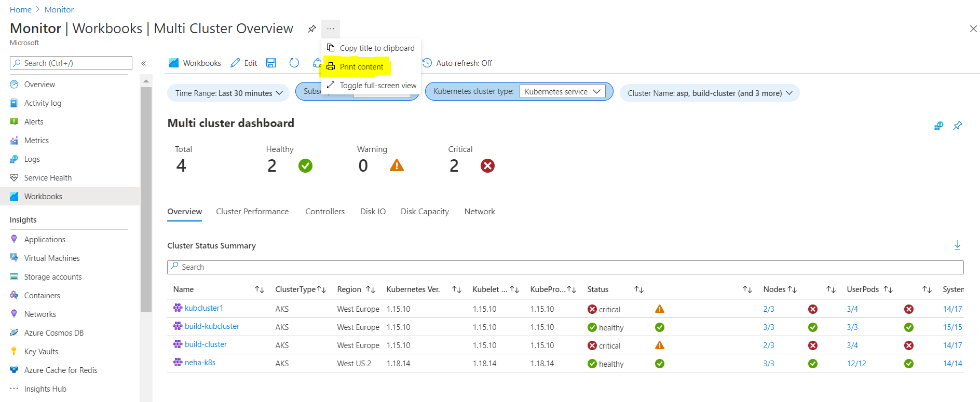This screenshot has width=980, height=402.
Task: Collapse the left navigation pane
Action: pos(144,63)
